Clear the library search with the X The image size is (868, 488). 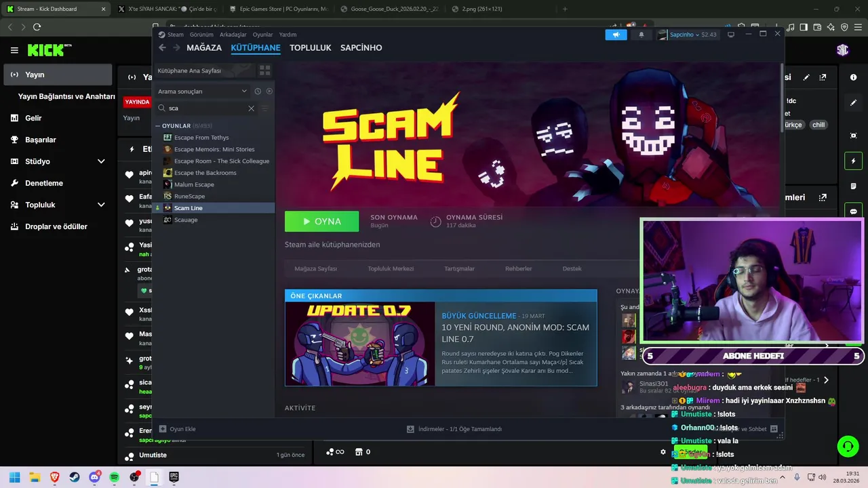pyautogui.click(x=252, y=108)
